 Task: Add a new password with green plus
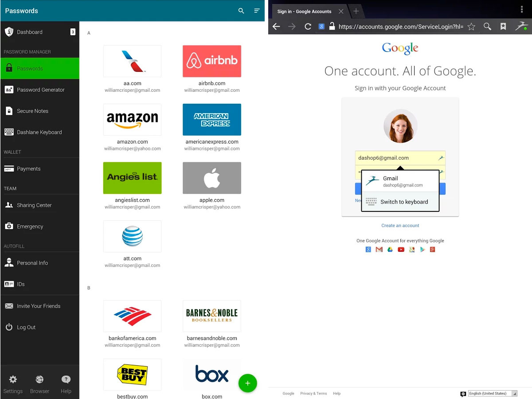[247, 383]
